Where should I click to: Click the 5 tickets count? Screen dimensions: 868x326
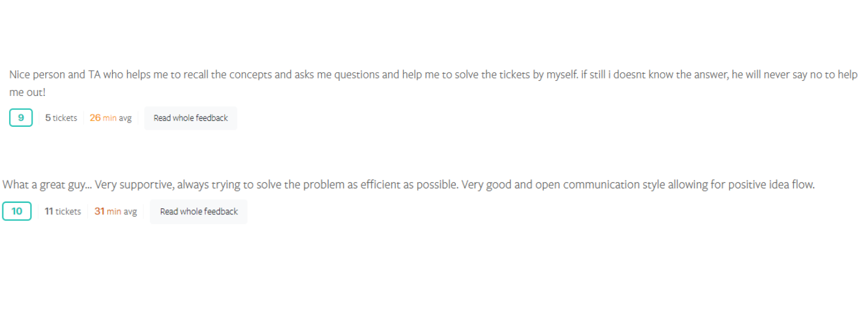pos(61,118)
